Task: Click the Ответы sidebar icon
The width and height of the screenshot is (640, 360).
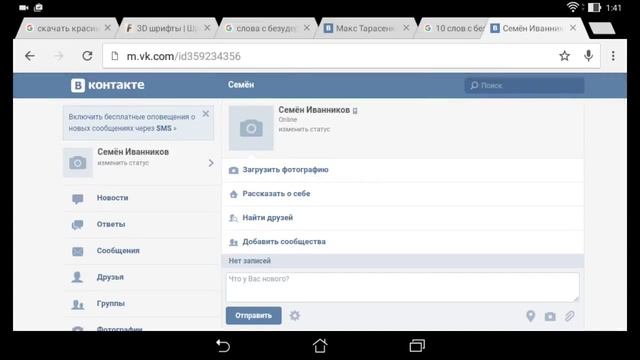Action: [78, 224]
